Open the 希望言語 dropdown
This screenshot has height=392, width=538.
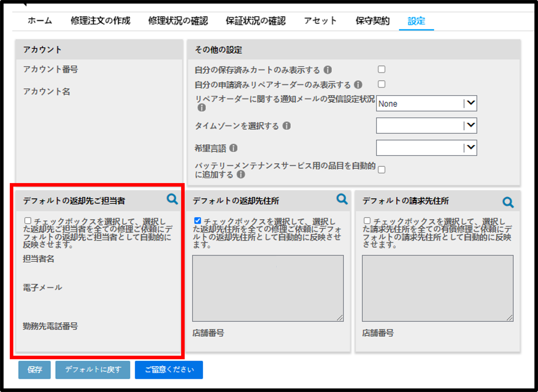[427, 148]
